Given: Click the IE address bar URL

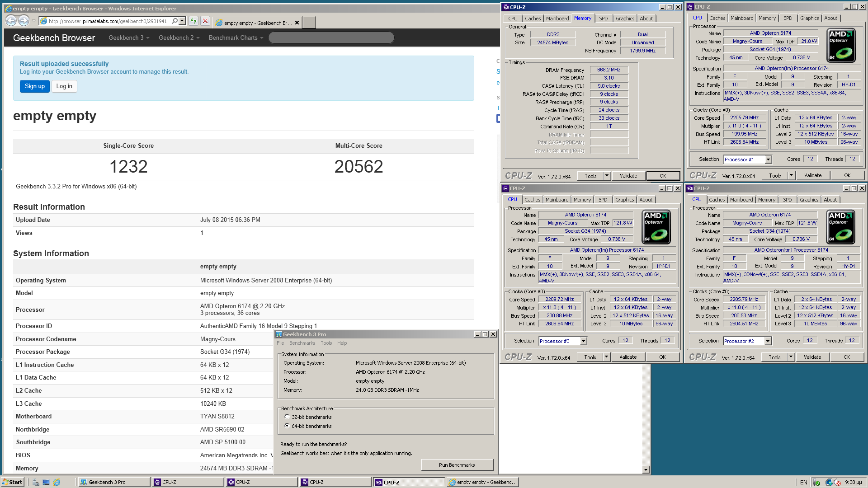Looking at the screenshot, I should pos(108,21).
